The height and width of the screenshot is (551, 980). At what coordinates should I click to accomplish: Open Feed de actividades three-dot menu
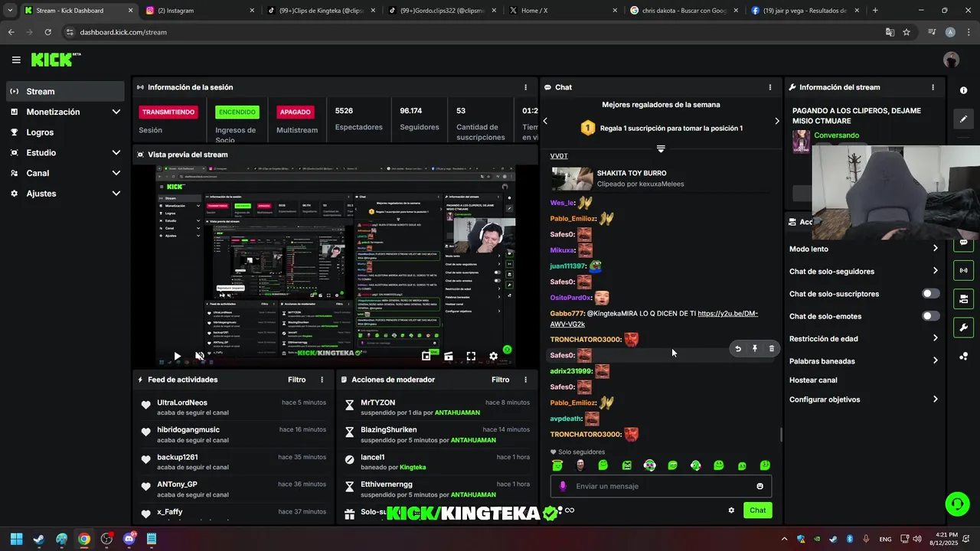tap(322, 380)
